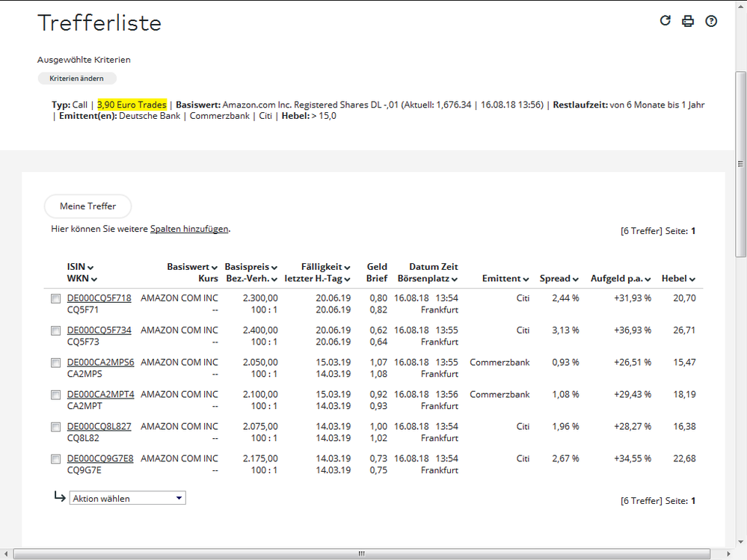Open the 'Aktion wählen' dropdown
747x560 pixels.
click(x=127, y=499)
